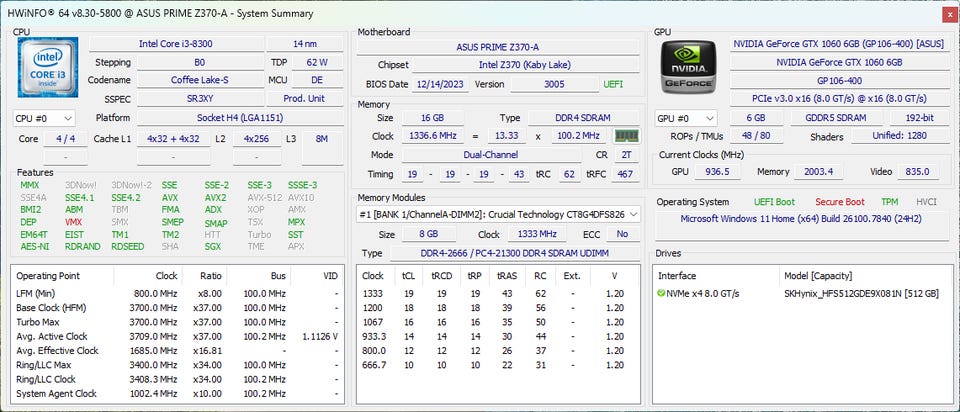Click the TPM status indicator
960x412 pixels.
(x=888, y=202)
